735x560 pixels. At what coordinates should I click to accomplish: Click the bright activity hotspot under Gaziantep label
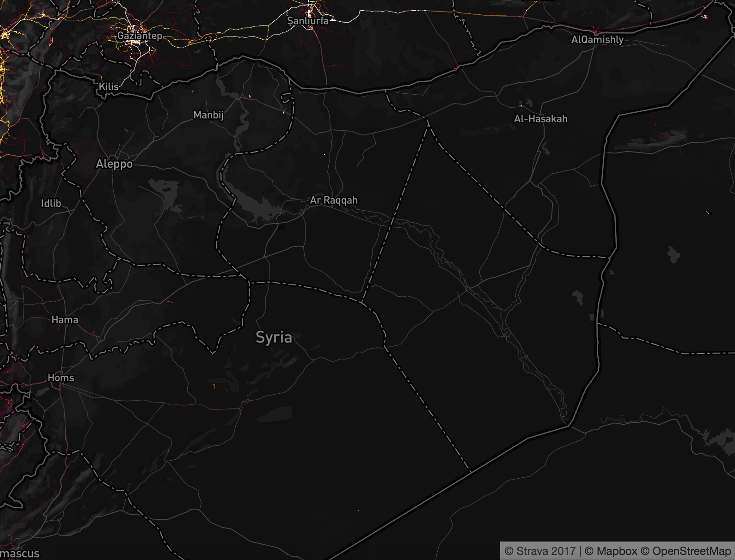click(135, 43)
